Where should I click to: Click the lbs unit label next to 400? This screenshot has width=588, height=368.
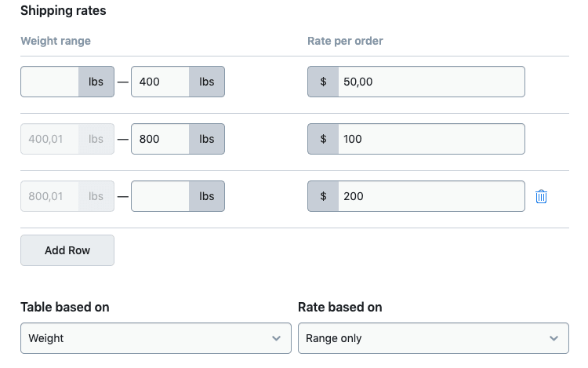pos(207,82)
